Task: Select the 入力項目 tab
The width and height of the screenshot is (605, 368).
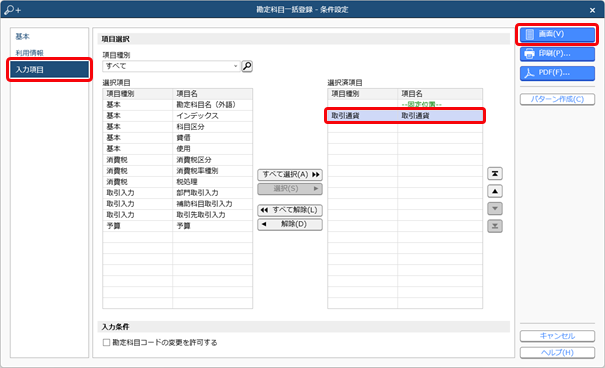Action: [x=49, y=69]
